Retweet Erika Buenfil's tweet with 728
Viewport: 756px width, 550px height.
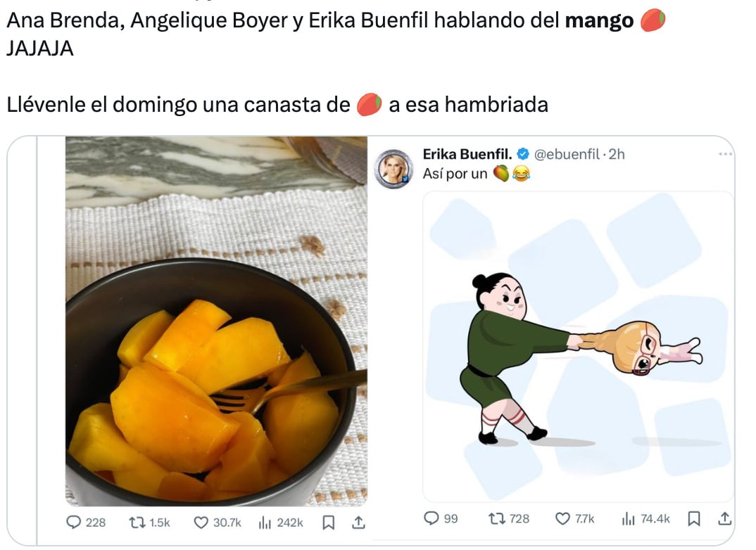(x=509, y=518)
